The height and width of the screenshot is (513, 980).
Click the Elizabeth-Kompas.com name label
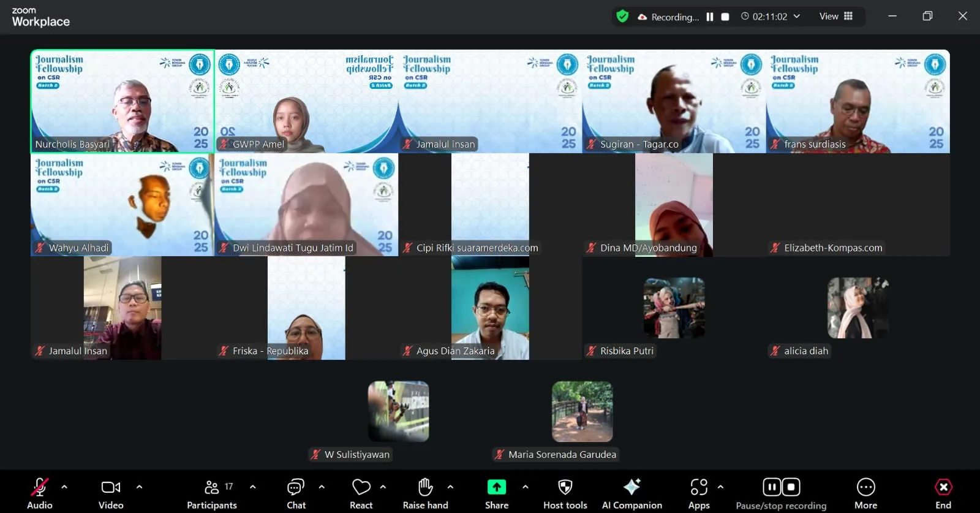tap(833, 248)
